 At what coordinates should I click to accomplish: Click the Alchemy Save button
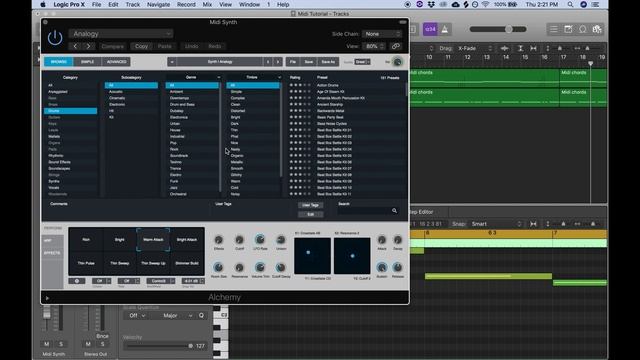click(x=309, y=62)
